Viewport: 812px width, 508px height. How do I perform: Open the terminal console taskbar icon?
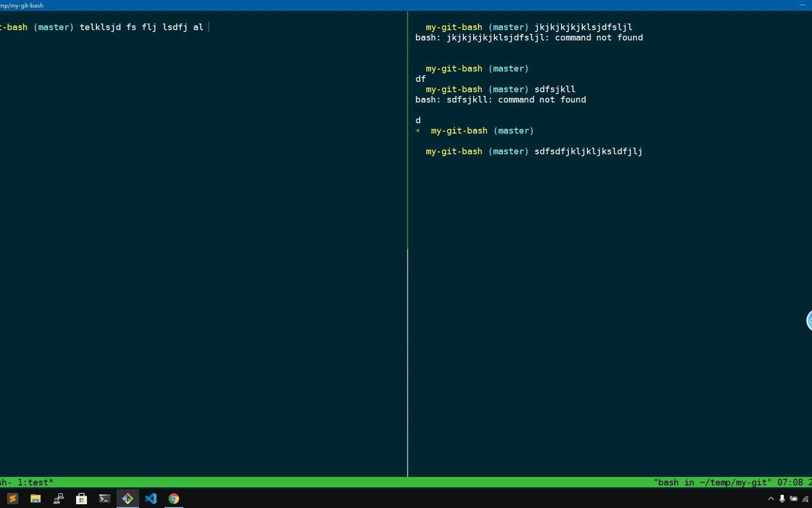click(x=104, y=499)
